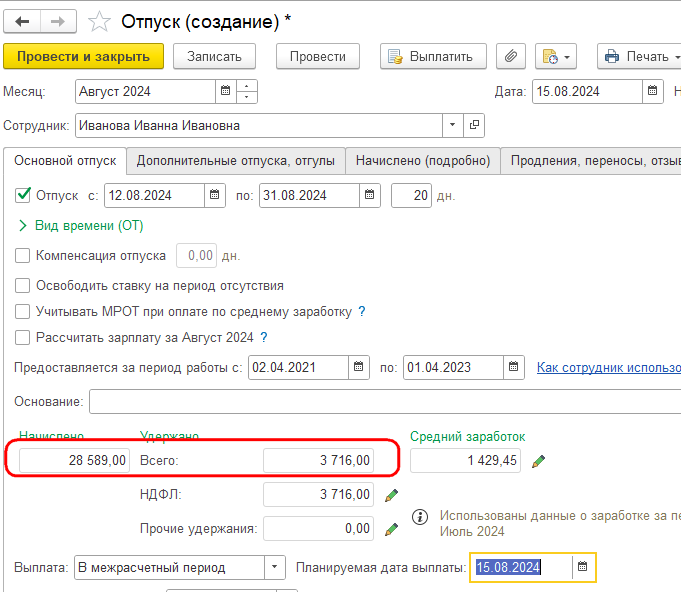Screen dimensions: 681x592
Task: Click the Начислено amount 28 589,00
Action: [74, 460]
